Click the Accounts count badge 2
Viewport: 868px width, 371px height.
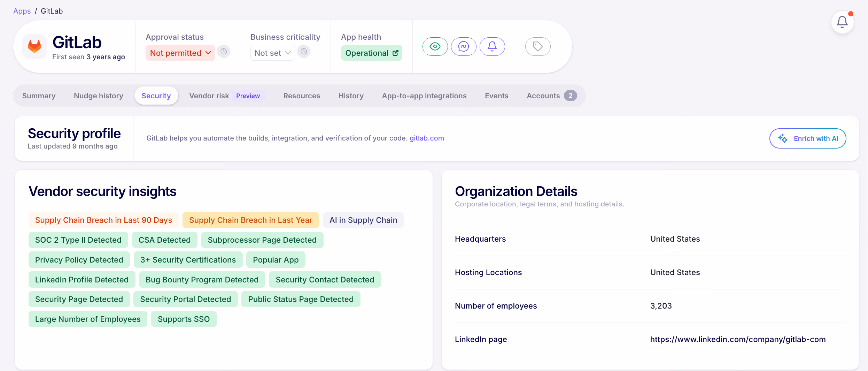click(571, 96)
